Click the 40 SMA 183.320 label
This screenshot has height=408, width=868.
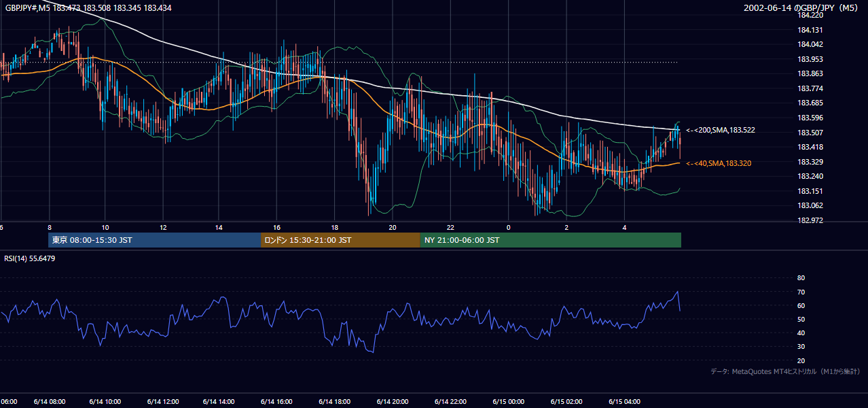pos(719,163)
